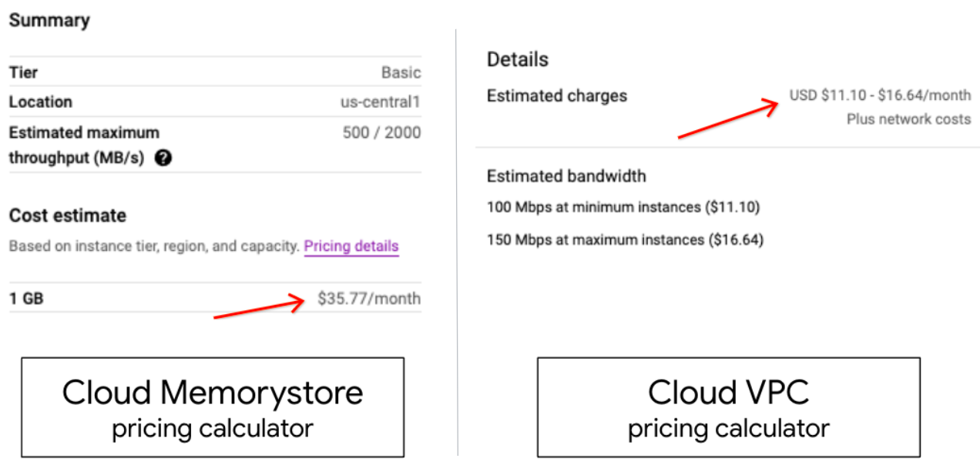Click the throughput help question mark icon
The height and width of the screenshot is (465, 980).
tap(163, 158)
